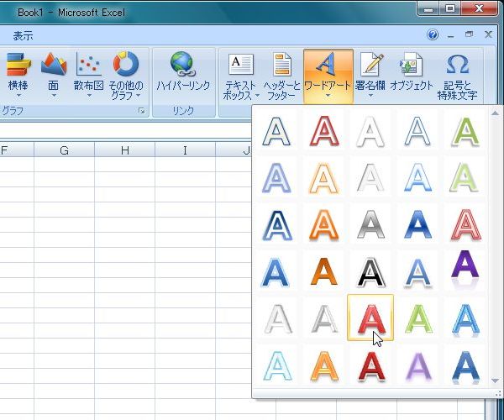Select the highlighted red WordArt style

click(370, 318)
